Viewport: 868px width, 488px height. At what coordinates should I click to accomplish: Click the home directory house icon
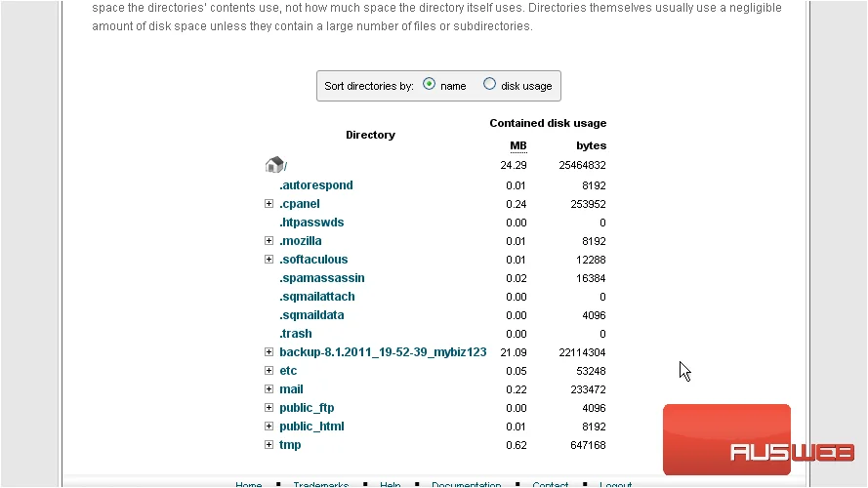(274, 164)
